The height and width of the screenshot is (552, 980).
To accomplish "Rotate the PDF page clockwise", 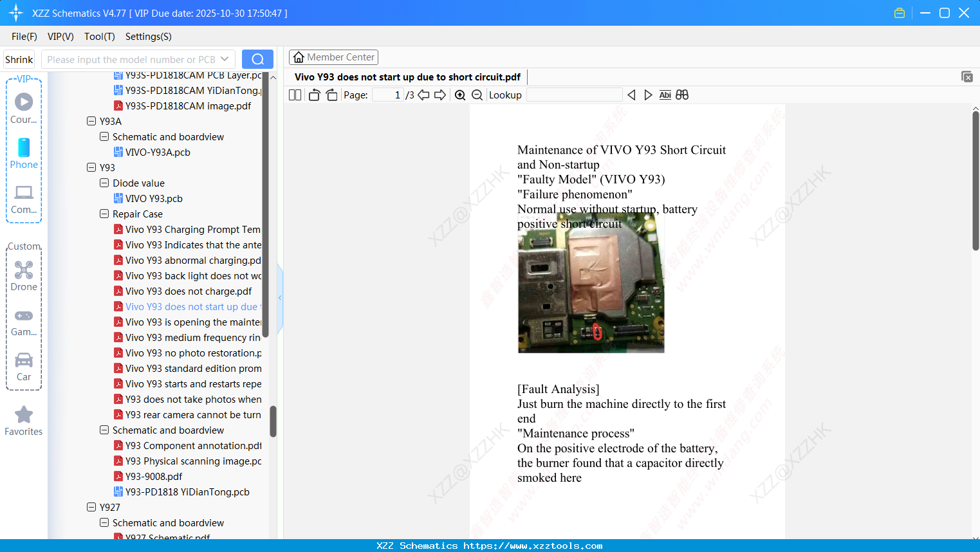I will (x=331, y=95).
